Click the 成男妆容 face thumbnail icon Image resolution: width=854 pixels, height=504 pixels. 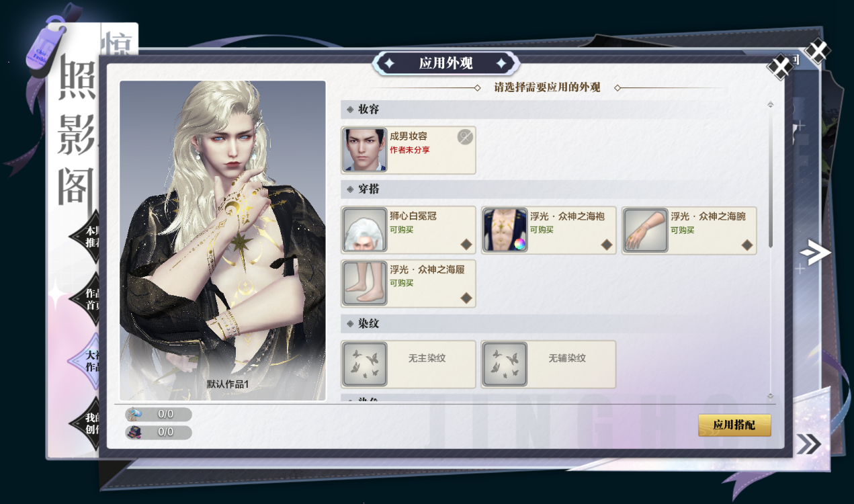click(x=365, y=150)
